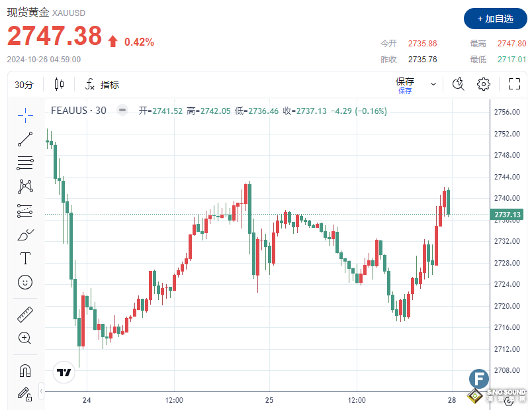Screen dimensions: 532x410
Task: Open the Fibonacci retracement lines tool
Action: pos(25,162)
